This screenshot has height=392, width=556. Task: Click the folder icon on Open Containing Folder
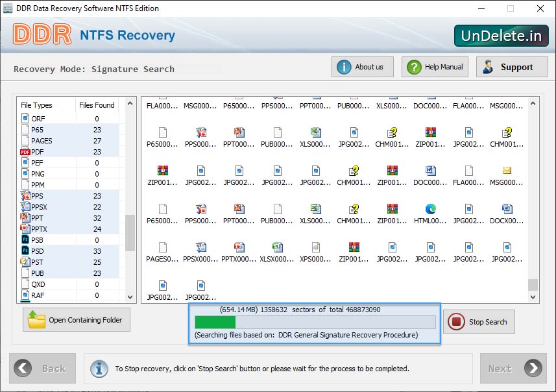(x=36, y=319)
